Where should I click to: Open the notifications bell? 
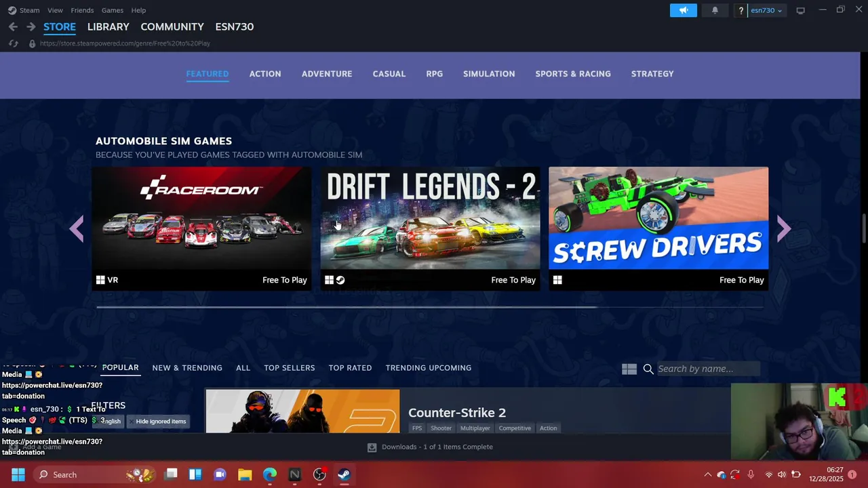pos(715,10)
